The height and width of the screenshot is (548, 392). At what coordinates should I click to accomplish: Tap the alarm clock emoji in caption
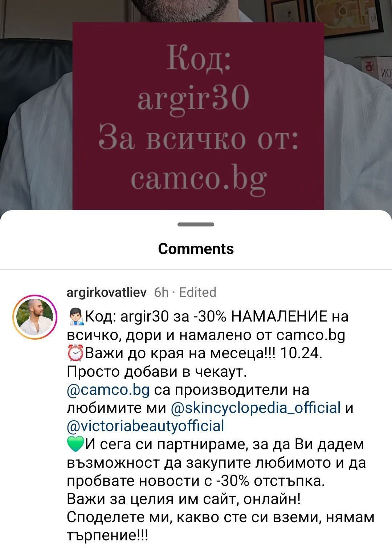point(75,353)
